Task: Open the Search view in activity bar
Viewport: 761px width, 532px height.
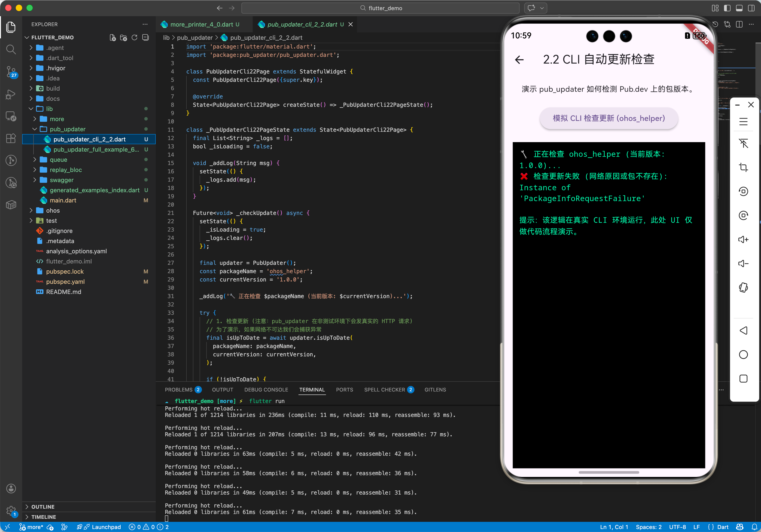Action: click(11, 49)
